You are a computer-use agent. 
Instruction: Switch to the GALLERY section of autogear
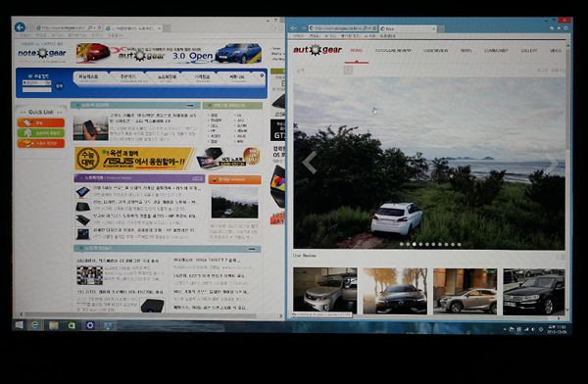coord(529,50)
